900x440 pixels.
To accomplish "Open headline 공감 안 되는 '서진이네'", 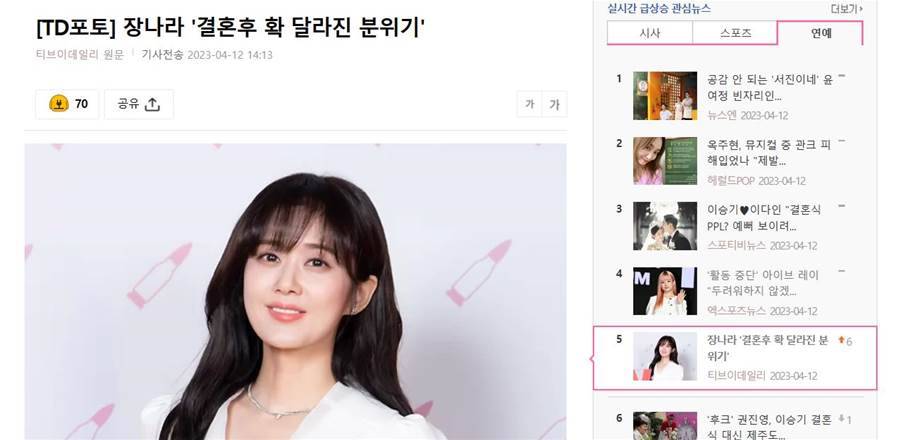I will click(769, 88).
